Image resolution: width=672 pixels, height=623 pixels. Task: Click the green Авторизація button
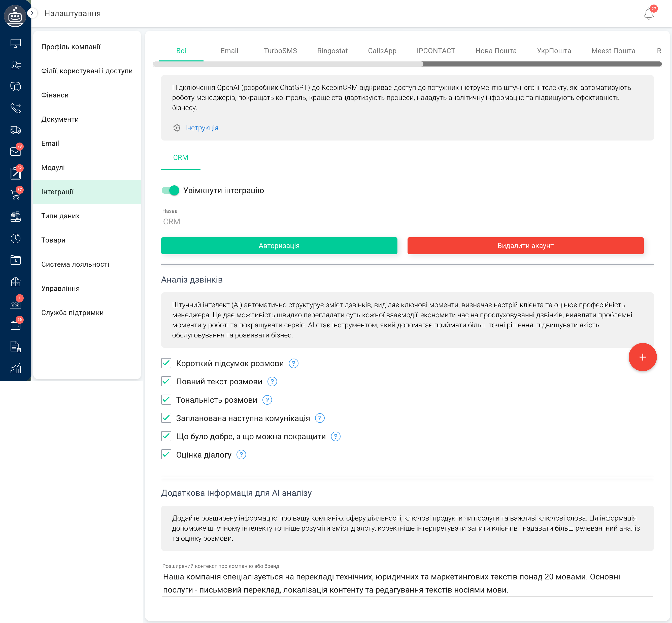click(x=279, y=246)
